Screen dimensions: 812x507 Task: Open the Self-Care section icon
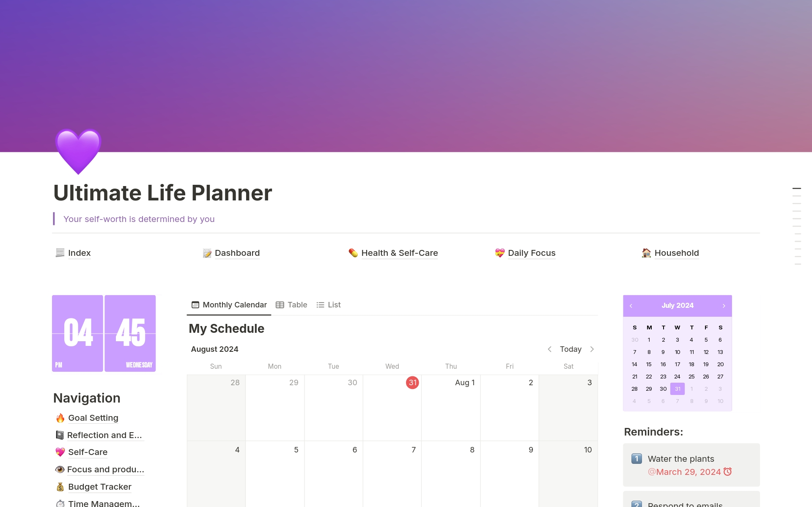60,452
